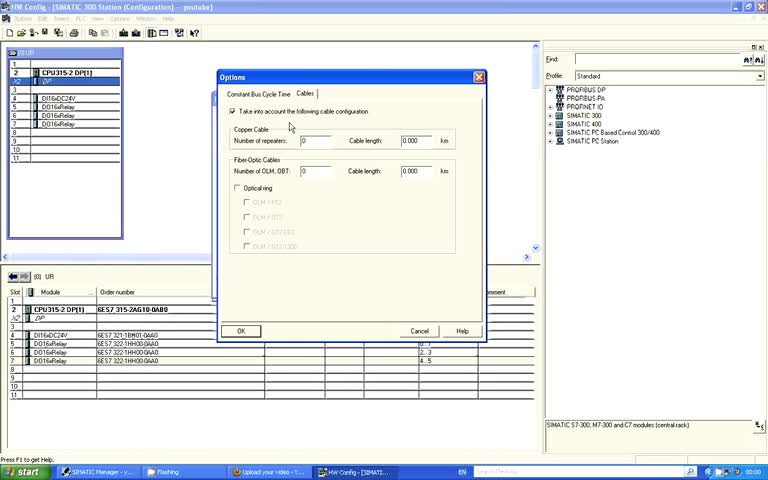Open the Station menu

pos(23,19)
